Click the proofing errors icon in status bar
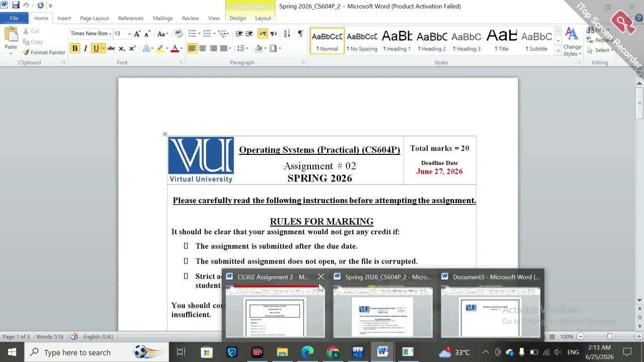This screenshot has width=644, height=362. click(74, 336)
